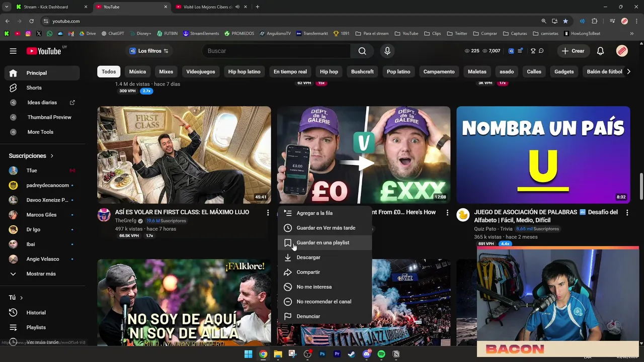644x362 pixels.
Task: Show more category chips with right arrow
Action: tap(628, 71)
